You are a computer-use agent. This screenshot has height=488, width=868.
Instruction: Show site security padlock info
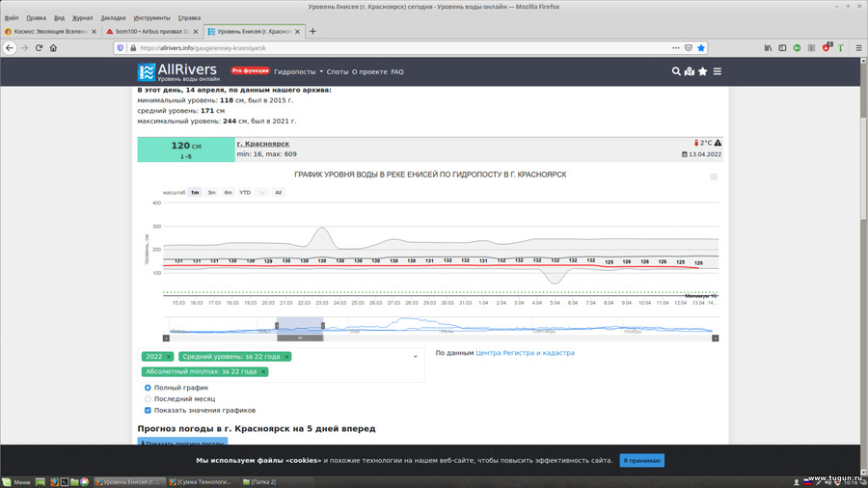click(133, 48)
